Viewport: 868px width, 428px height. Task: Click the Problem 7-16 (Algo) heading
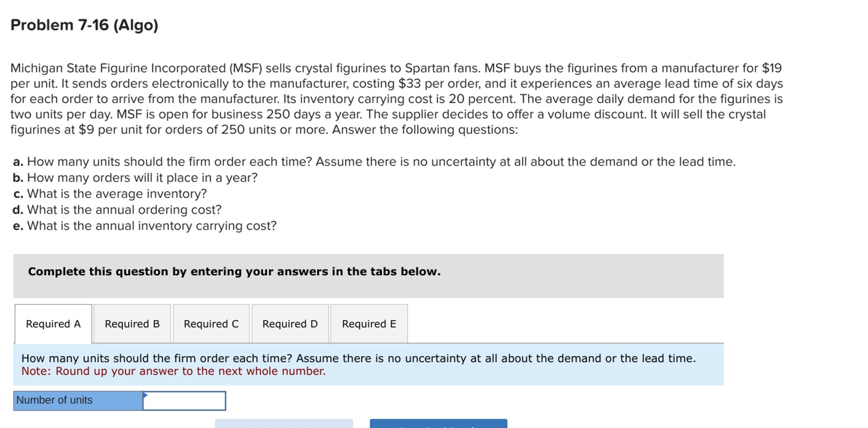click(x=85, y=25)
